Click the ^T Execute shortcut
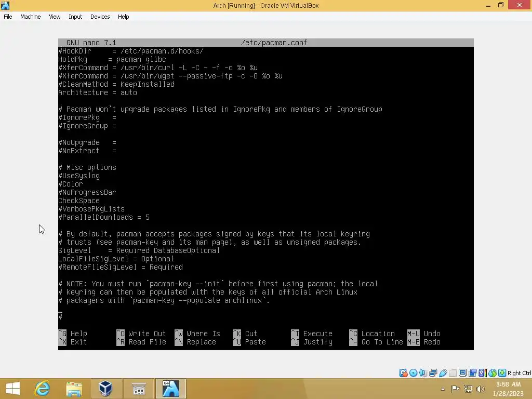Image resolution: width=532 pixels, height=399 pixels. 312,334
